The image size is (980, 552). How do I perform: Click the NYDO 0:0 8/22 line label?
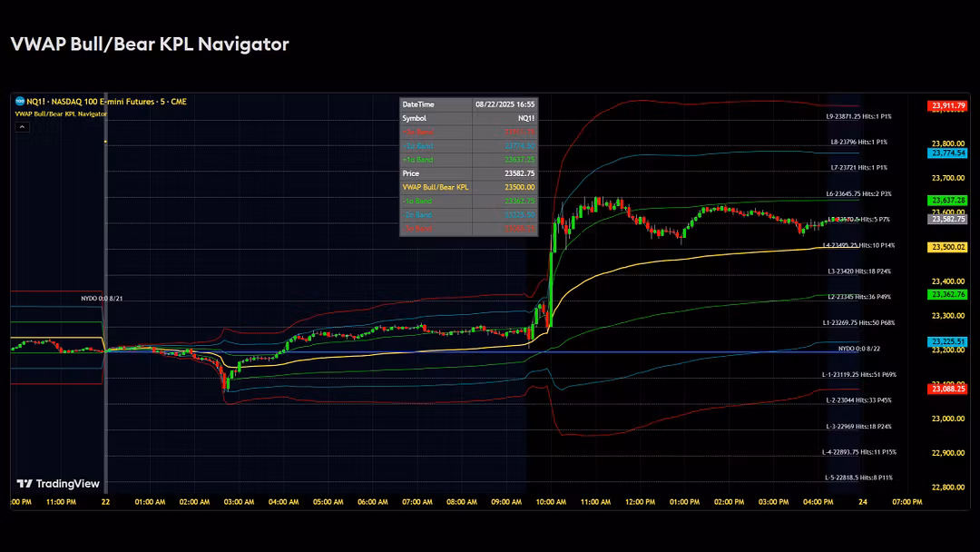859,348
